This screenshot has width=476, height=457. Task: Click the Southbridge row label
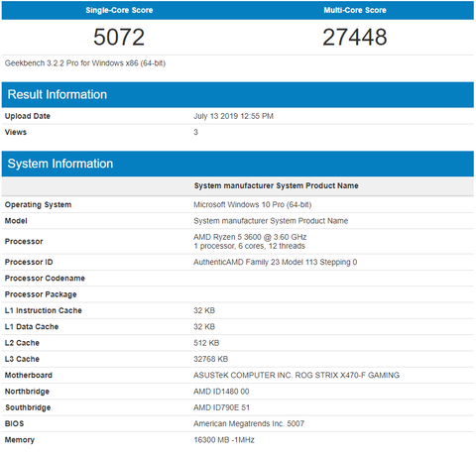28,407
